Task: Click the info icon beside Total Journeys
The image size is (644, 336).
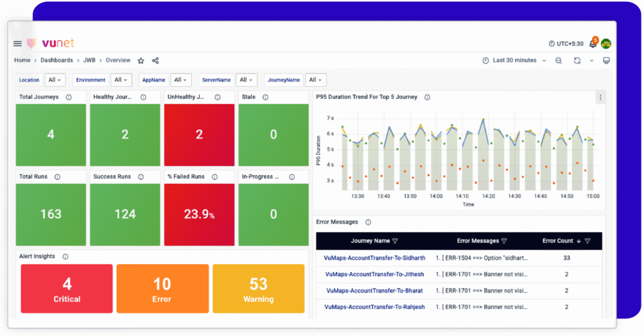Action: pyautogui.click(x=69, y=98)
